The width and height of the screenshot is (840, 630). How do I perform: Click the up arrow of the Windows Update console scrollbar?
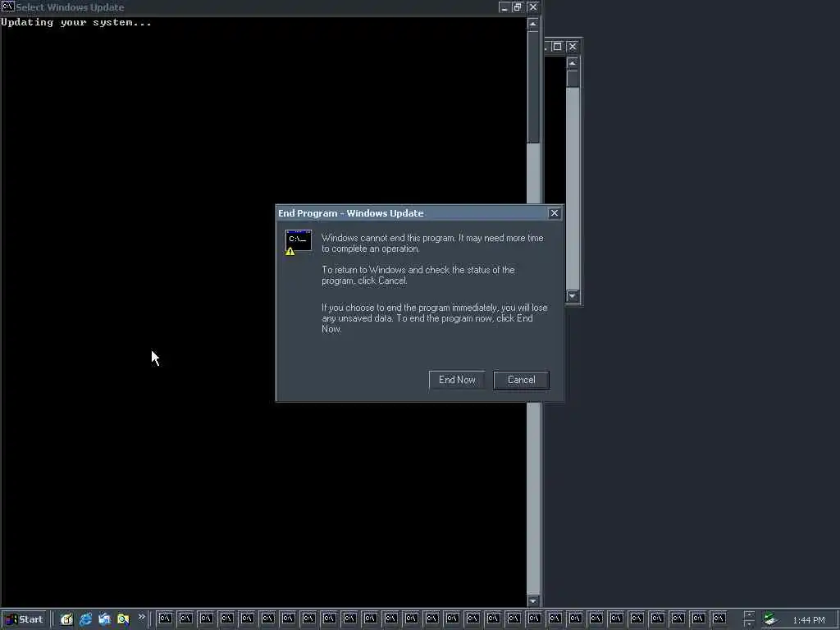(533, 24)
